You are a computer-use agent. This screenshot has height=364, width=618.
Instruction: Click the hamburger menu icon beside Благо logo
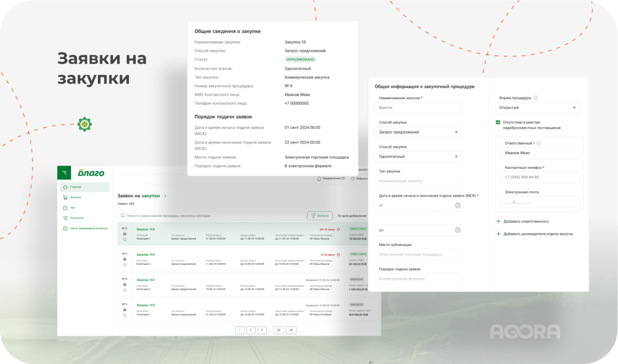(64, 173)
